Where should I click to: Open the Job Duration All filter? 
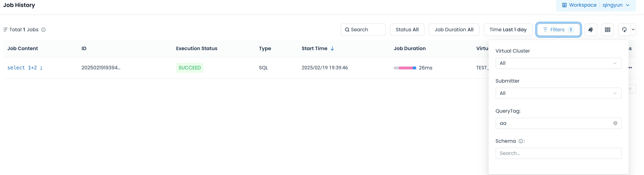point(454,30)
